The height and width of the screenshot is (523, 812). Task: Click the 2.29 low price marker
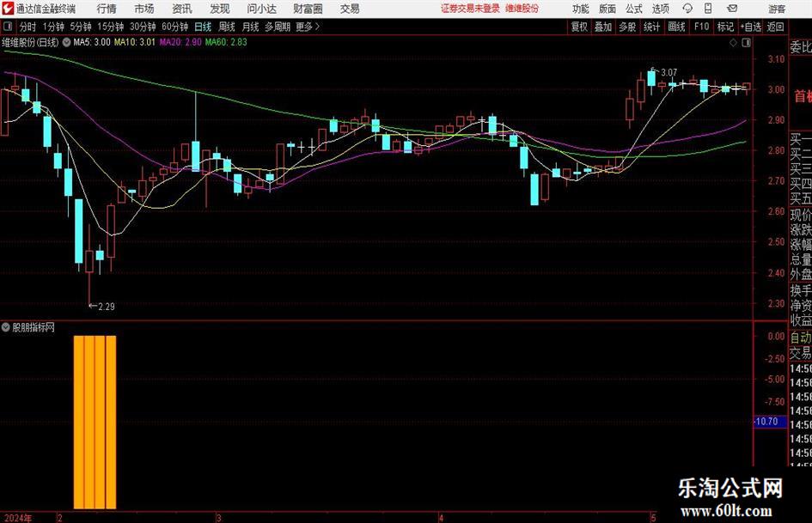pyautogui.click(x=107, y=307)
